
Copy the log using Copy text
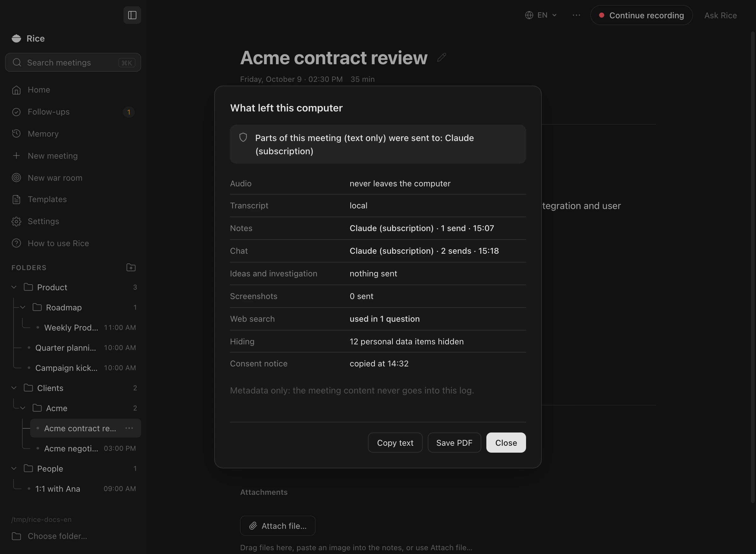[395, 443]
